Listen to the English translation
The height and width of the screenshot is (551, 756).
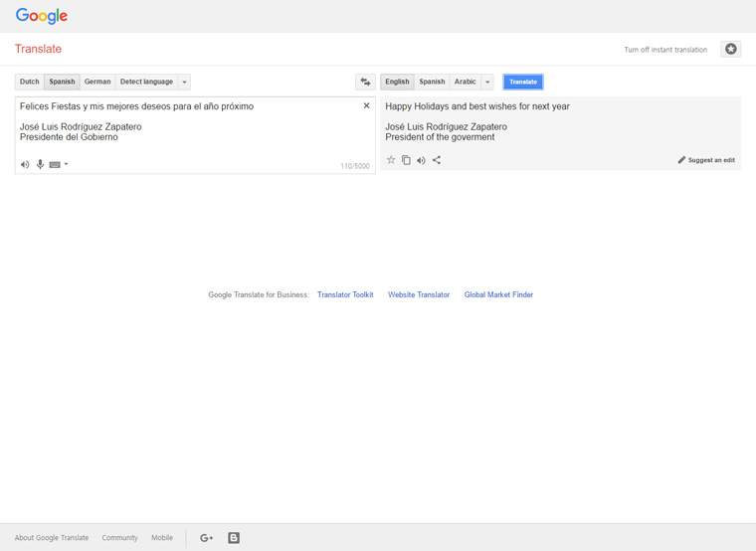point(422,160)
